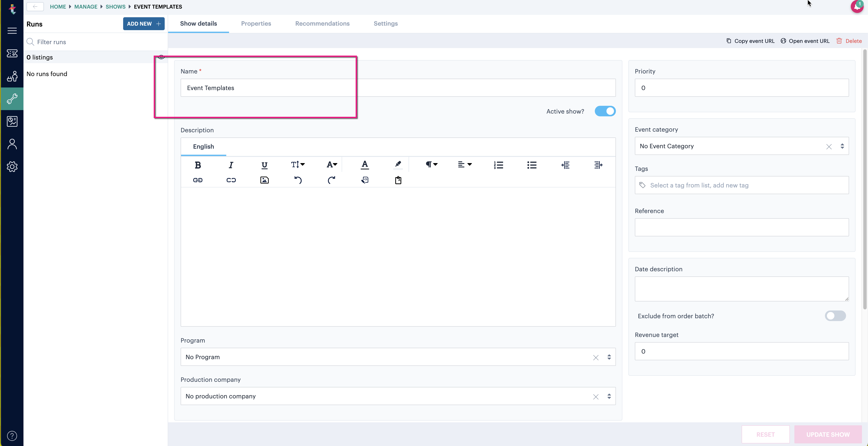Click the UPDATE SHOW button
This screenshot has width=868, height=446.
[828, 435]
